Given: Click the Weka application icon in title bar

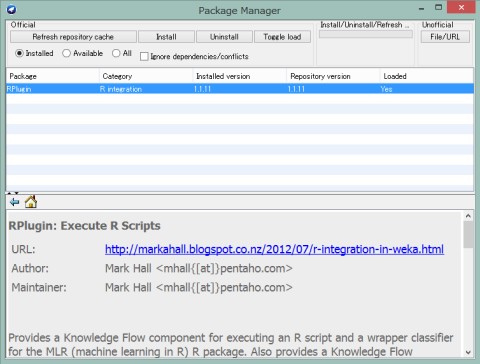Looking at the screenshot, I should (x=11, y=10).
